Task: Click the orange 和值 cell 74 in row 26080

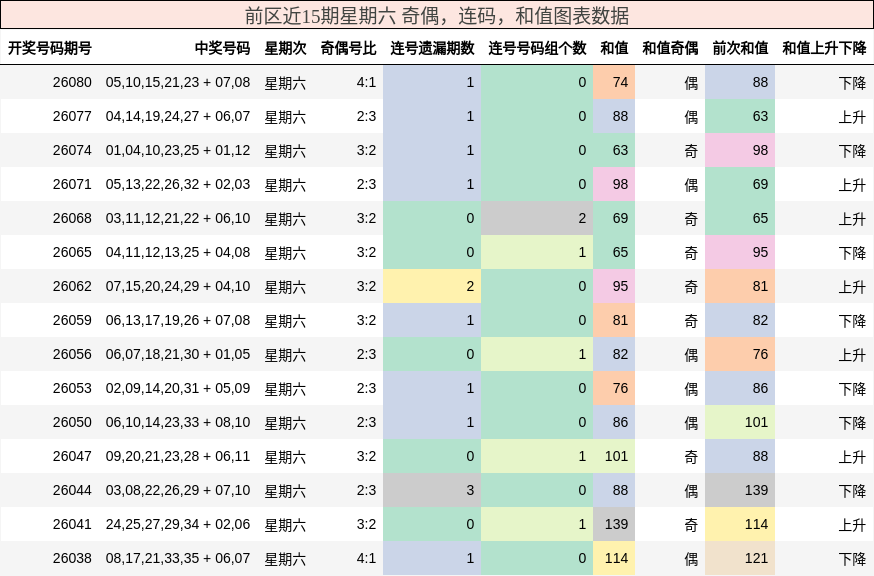Action: coord(614,83)
